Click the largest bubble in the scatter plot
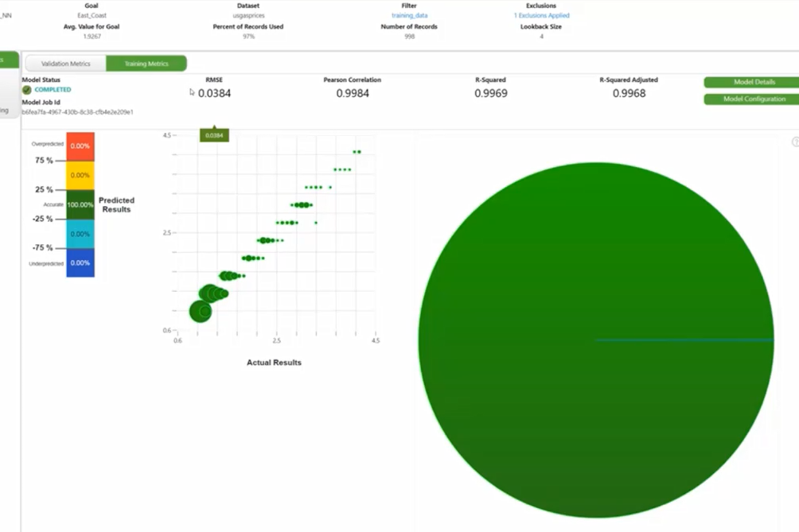The width and height of the screenshot is (799, 532). pyautogui.click(x=200, y=312)
